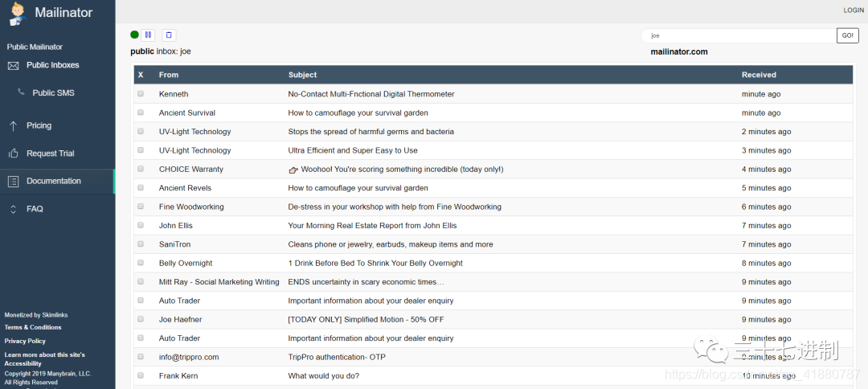Image resolution: width=868 pixels, height=389 pixels.
Task: Click the GO! button
Action: click(x=848, y=35)
